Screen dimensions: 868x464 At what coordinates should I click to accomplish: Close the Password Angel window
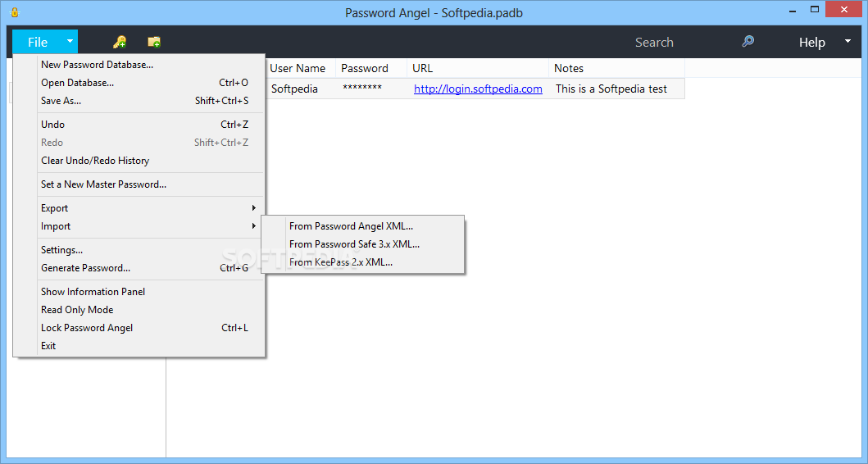[843, 9]
